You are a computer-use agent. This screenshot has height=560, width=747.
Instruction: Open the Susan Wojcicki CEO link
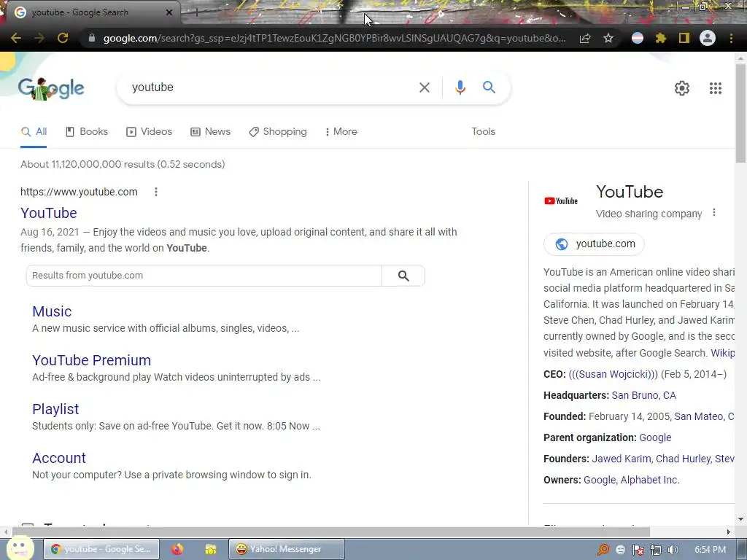613,374
